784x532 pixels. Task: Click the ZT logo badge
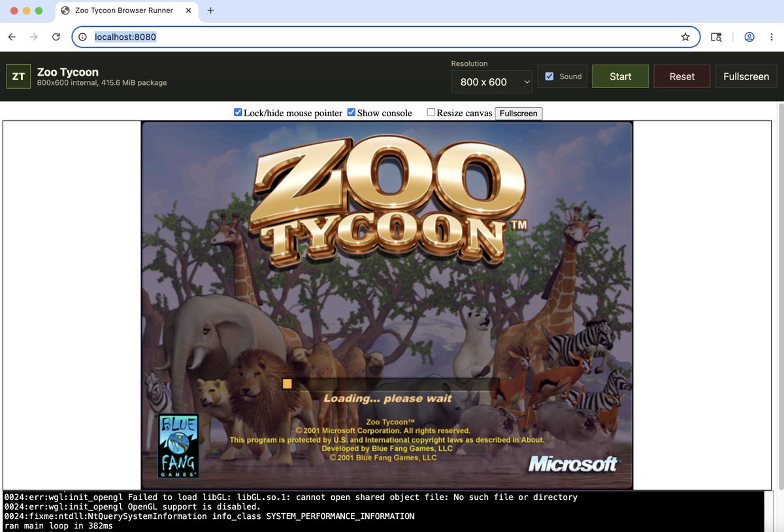(18, 76)
